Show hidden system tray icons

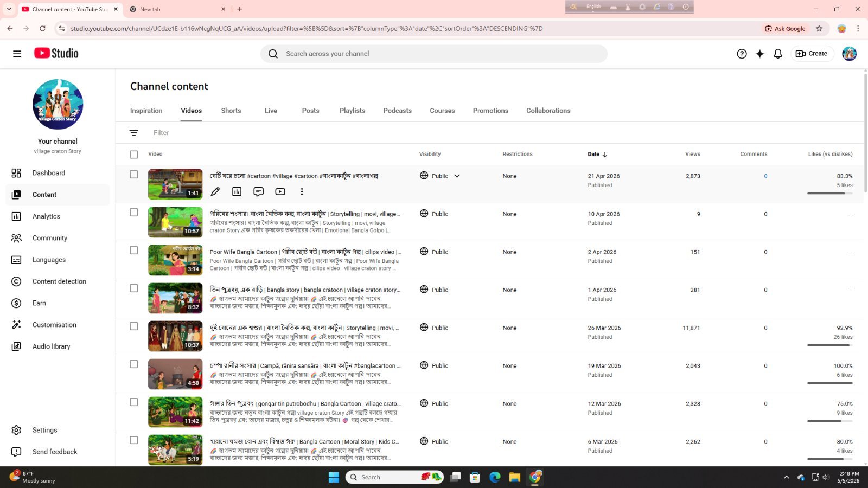[x=786, y=477]
